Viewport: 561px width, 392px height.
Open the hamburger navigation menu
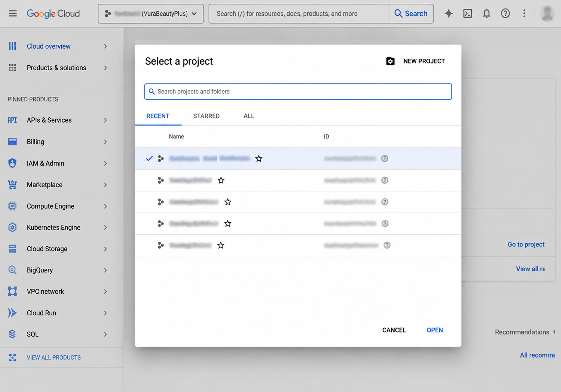(13, 13)
